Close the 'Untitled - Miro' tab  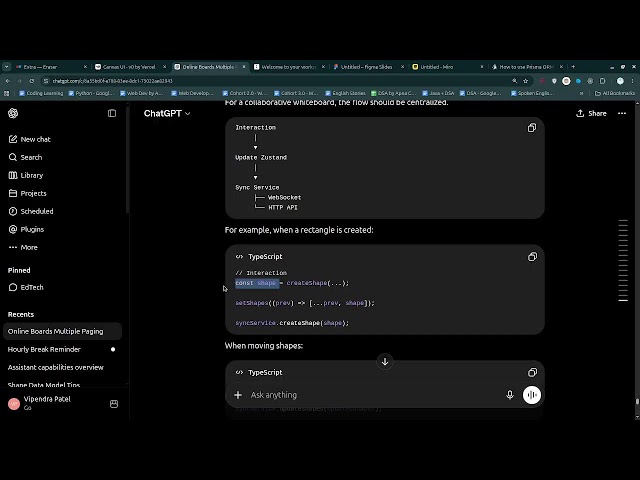pyautogui.click(x=482, y=67)
